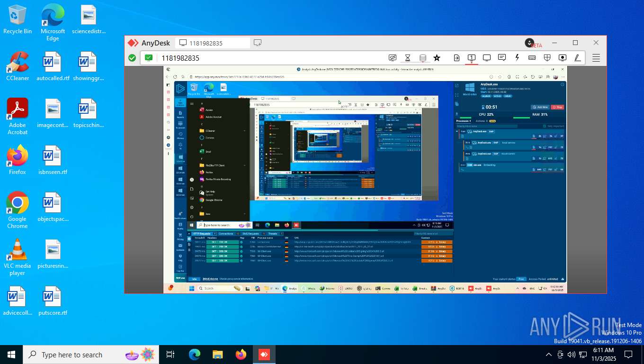The height and width of the screenshot is (364, 644).
Task: Open the actions lightning-bolt menu in AnyDesk
Action: 517,58
